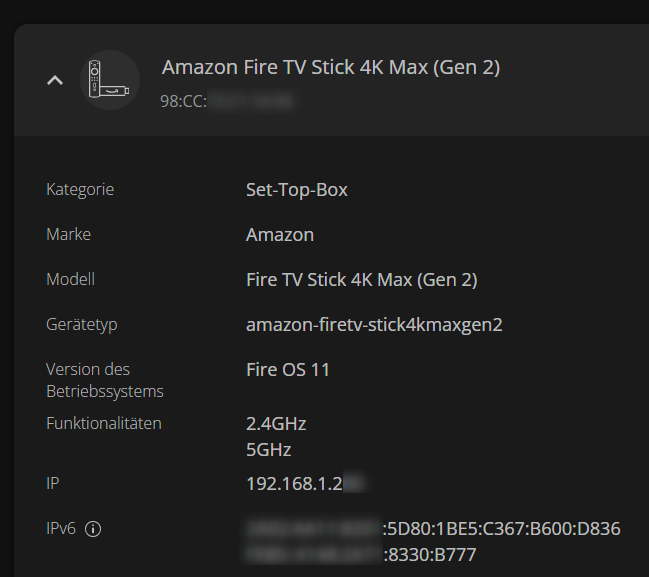
Task: Collapse the Fire TV Stick device details
Action: pos(55,80)
